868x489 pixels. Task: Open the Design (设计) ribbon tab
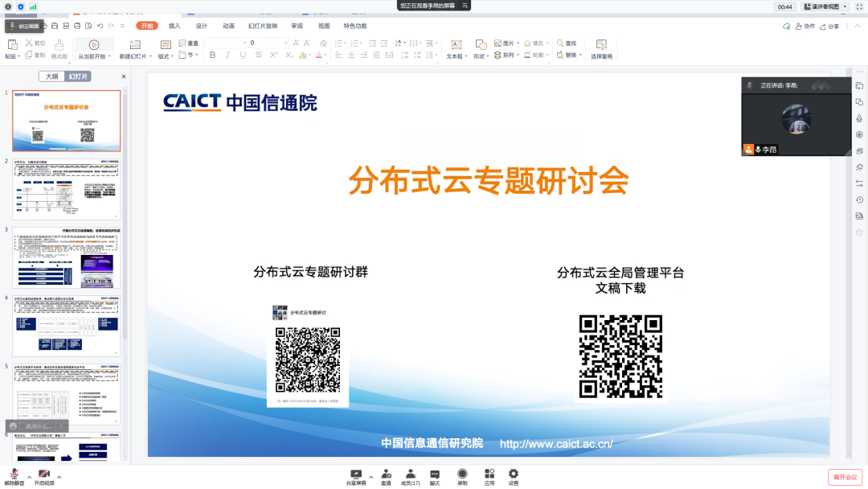click(x=202, y=26)
